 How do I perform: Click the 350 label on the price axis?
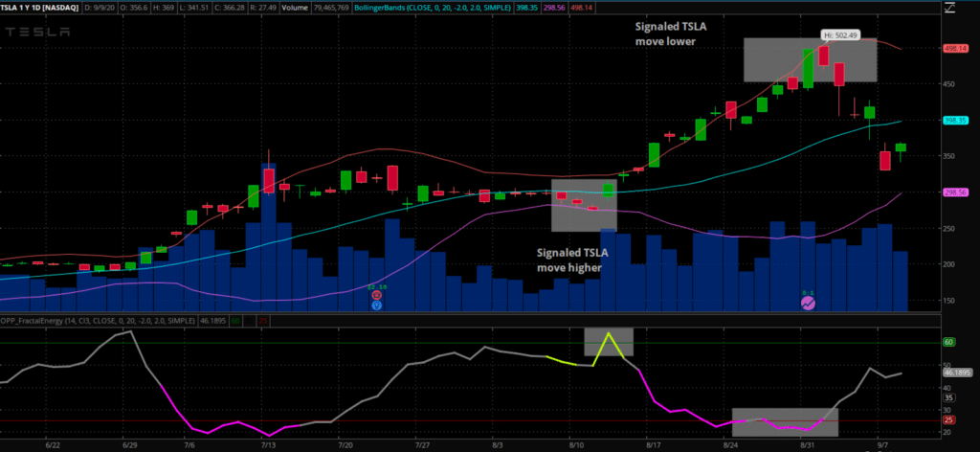point(950,156)
